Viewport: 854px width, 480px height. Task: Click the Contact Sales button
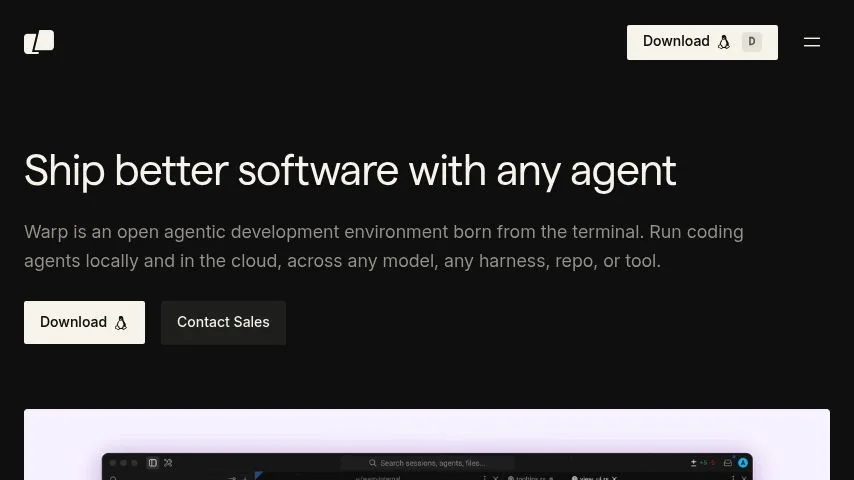click(223, 323)
